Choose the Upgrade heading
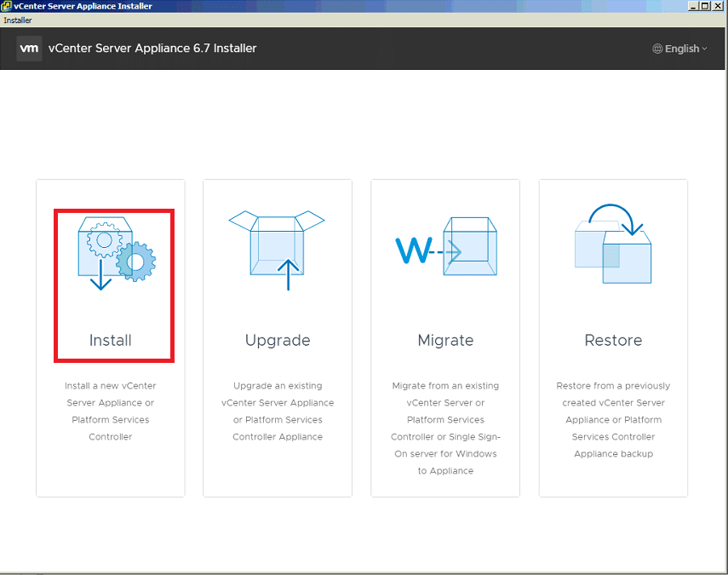The height and width of the screenshot is (575, 728). tap(278, 341)
